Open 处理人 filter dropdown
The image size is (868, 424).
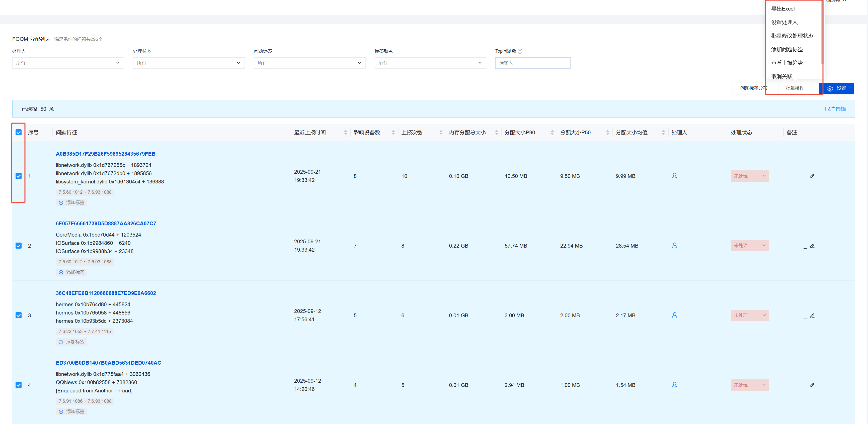point(68,63)
